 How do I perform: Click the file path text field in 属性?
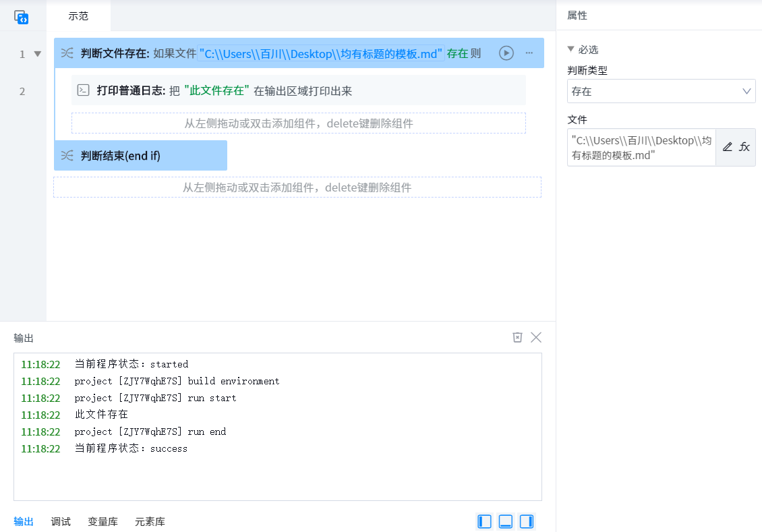tap(641, 148)
